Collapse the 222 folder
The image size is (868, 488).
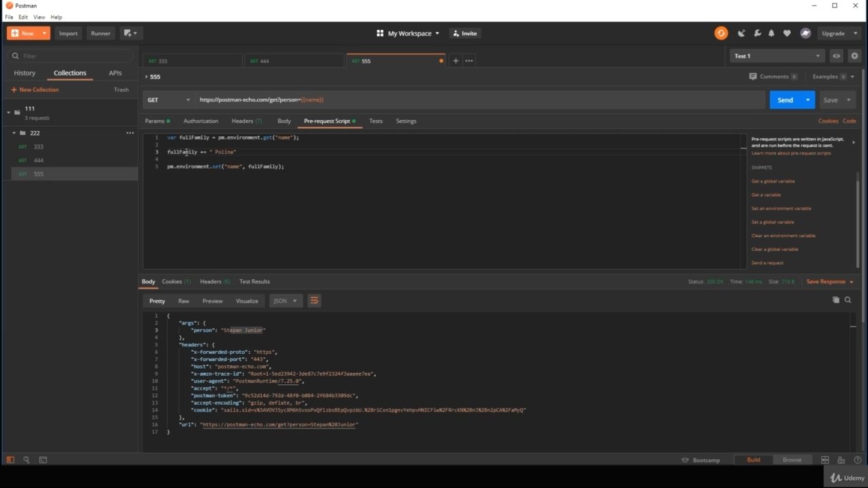click(x=14, y=133)
